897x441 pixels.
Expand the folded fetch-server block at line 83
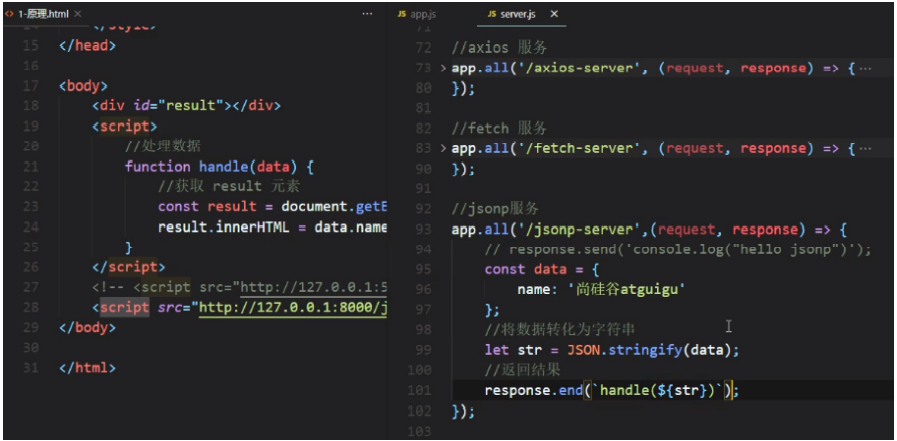(444, 148)
